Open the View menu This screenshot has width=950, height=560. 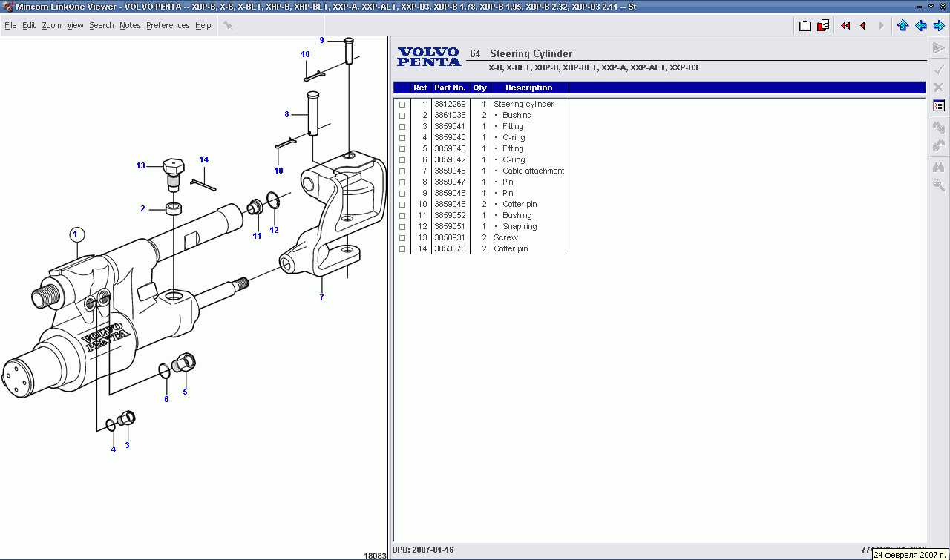(75, 25)
